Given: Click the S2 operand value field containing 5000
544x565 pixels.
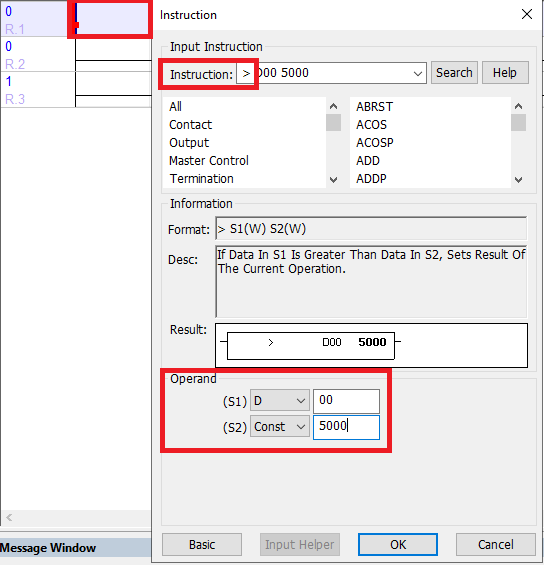Looking at the screenshot, I should tap(346, 427).
